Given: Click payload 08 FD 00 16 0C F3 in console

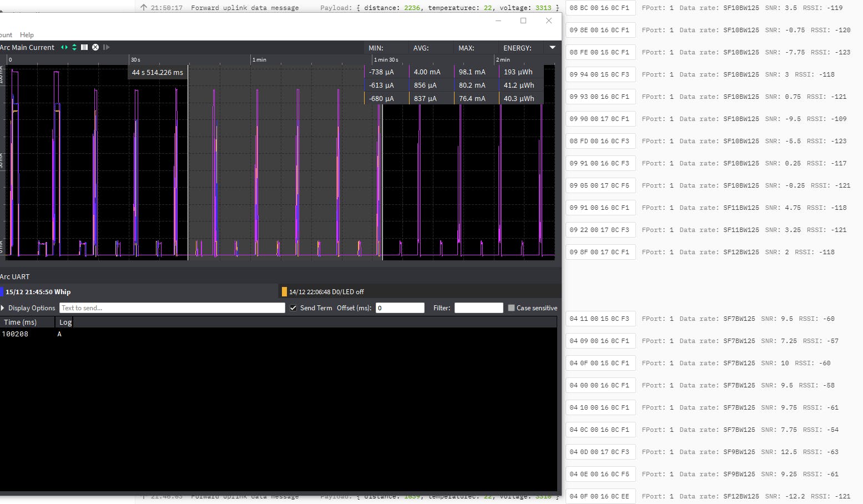Looking at the screenshot, I should [599, 141].
